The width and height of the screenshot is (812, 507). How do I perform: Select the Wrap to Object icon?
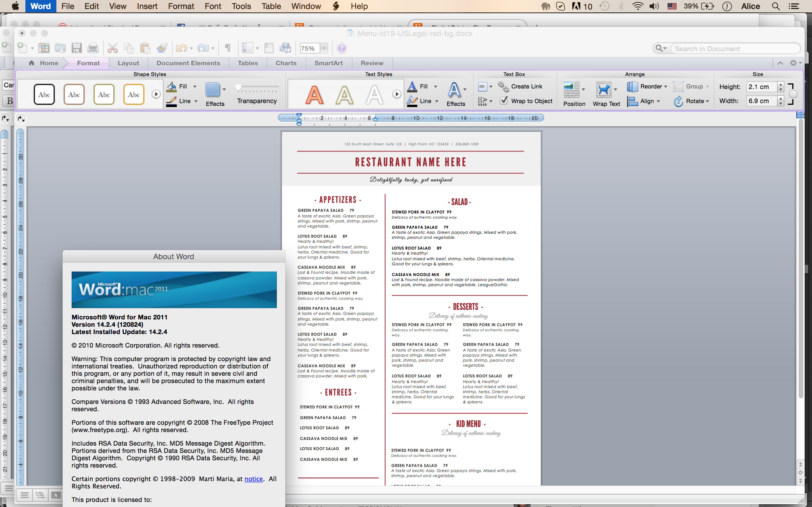[x=504, y=101]
